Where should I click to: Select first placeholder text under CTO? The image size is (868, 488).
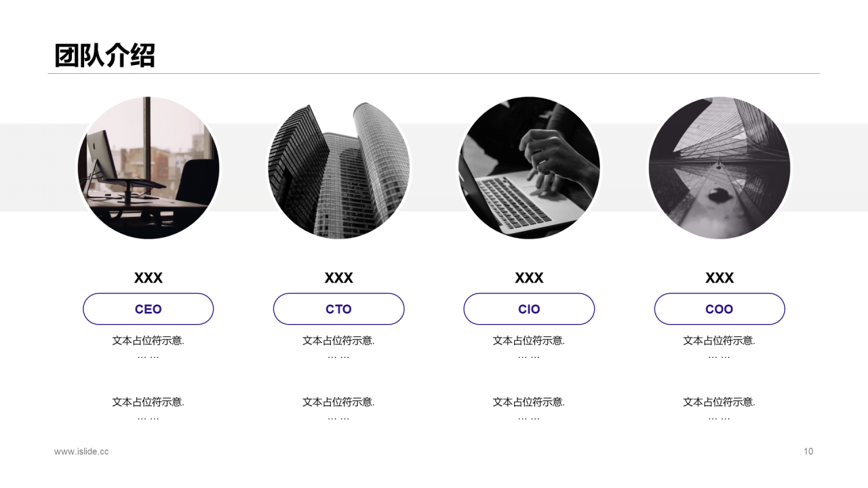pyautogui.click(x=338, y=341)
